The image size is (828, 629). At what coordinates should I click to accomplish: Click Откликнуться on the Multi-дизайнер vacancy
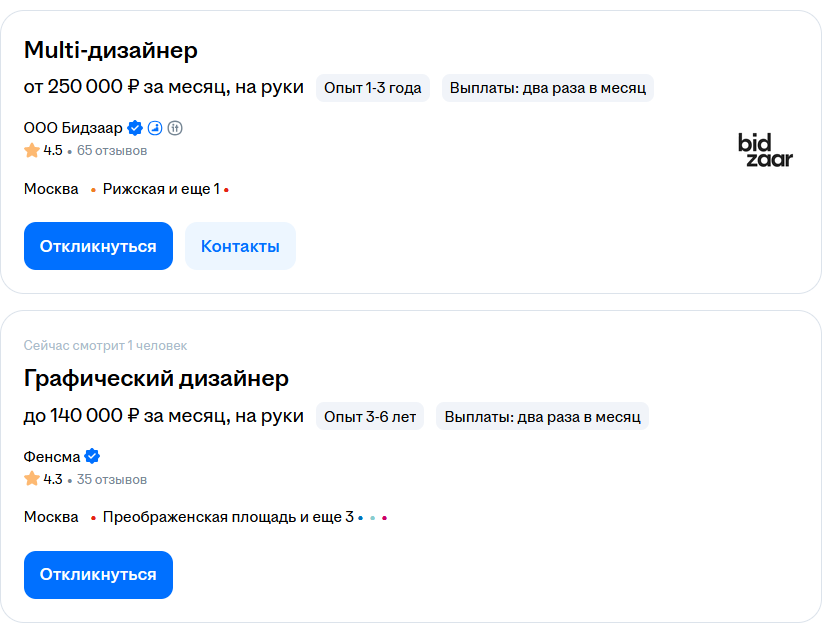click(98, 245)
